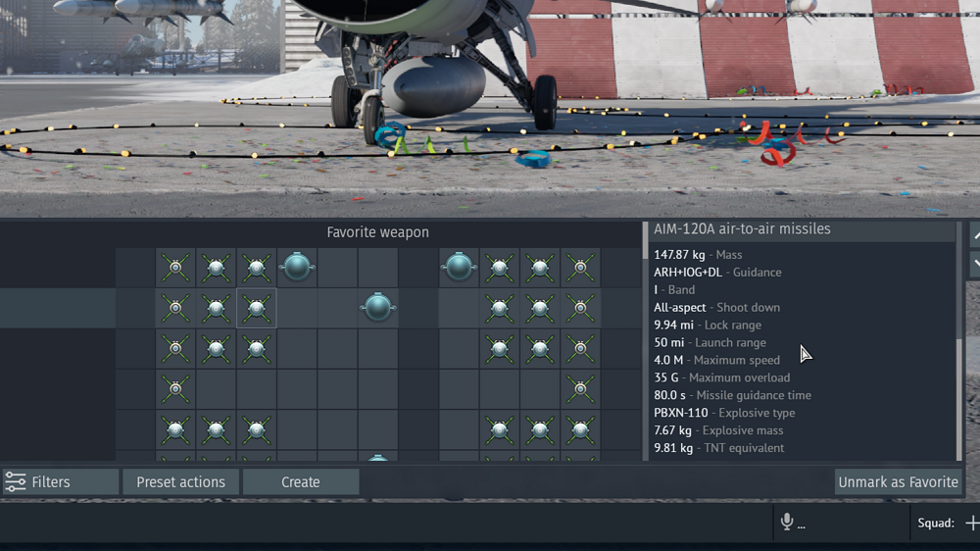Select outermost left missile in first preset row
This screenshot has height=551, width=980.
(175, 268)
